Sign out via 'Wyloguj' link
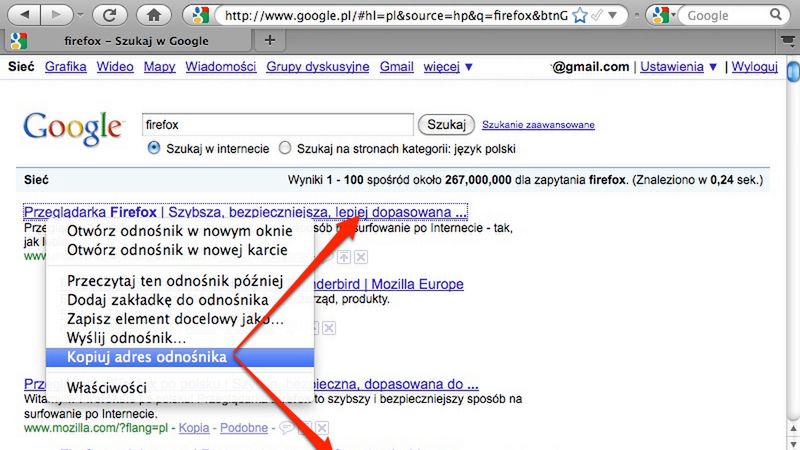 pyautogui.click(x=755, y=67)
